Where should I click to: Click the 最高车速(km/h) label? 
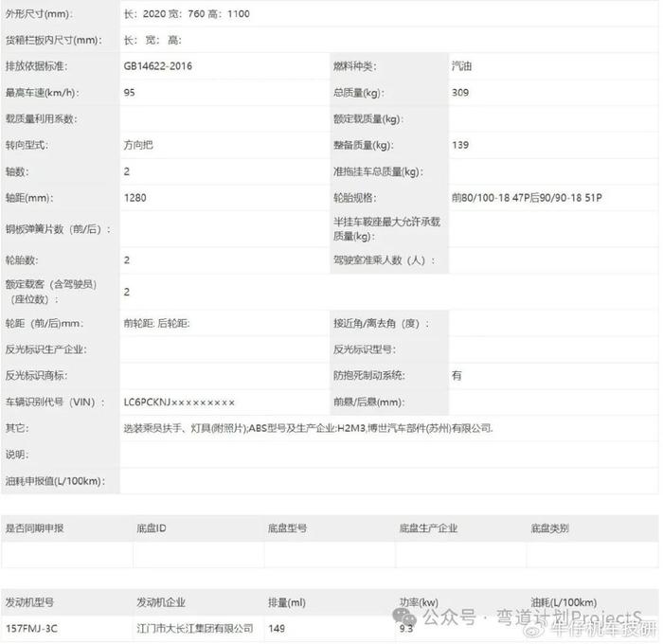(42, 93)
